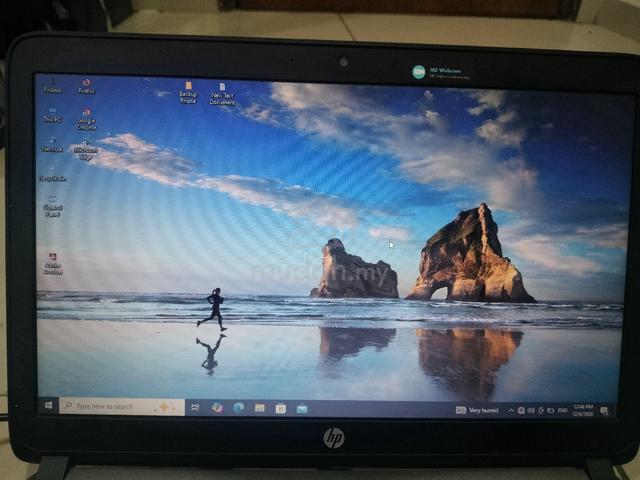Open the volume control in tray
Viewport: 640px width, 480px height.
click(531, 410)
